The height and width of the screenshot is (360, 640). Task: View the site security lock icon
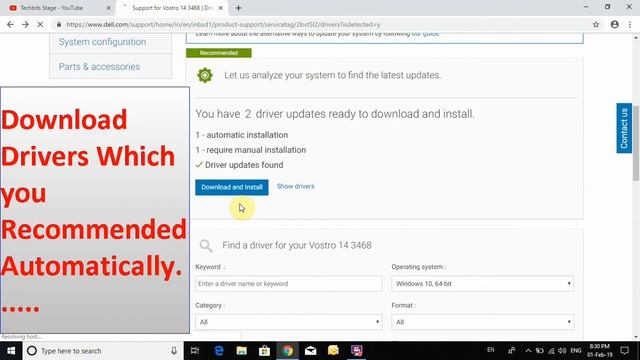pyautogui.click(x=59, y=24)
